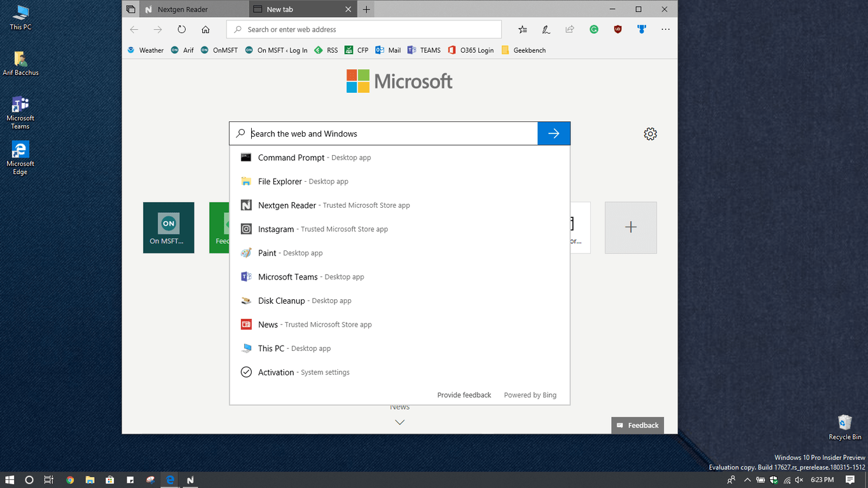This screenshot has height=488, width=868.
Task: Click the Feedback button
Action: click(638, 425)
